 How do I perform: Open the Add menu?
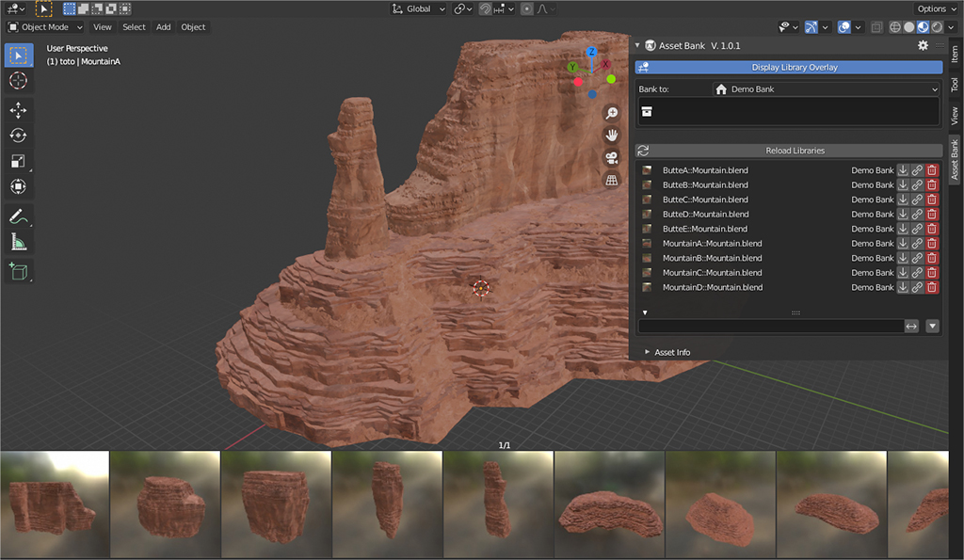coord(163,27)
